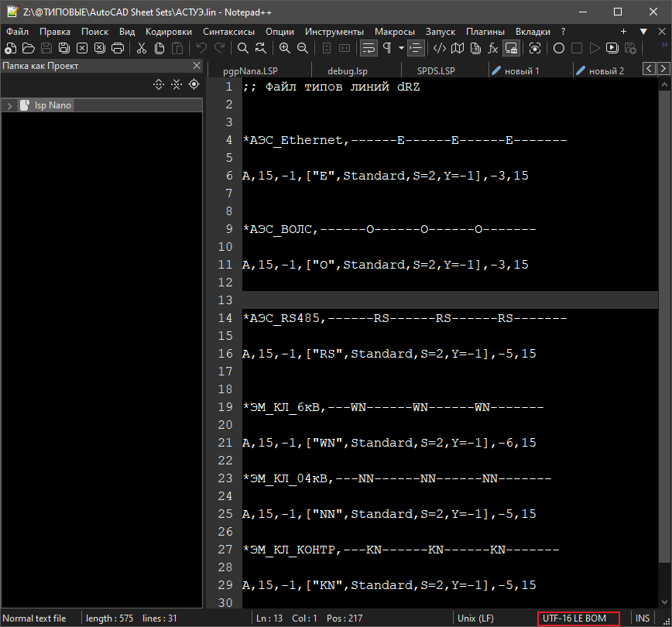The width and height of the screenshot is (672, 627).
Task: Click the Zoom In icon
Action: point(285,48)
